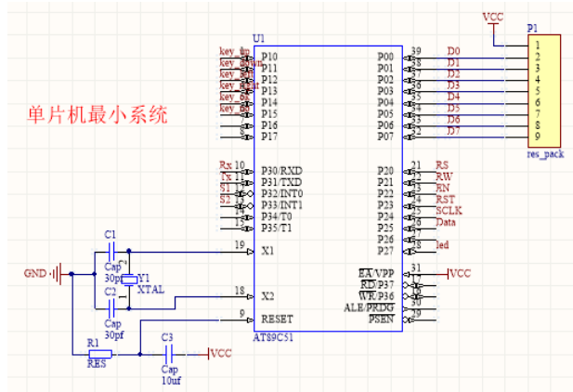Click the RD/P37 pin name

[377, 285]
